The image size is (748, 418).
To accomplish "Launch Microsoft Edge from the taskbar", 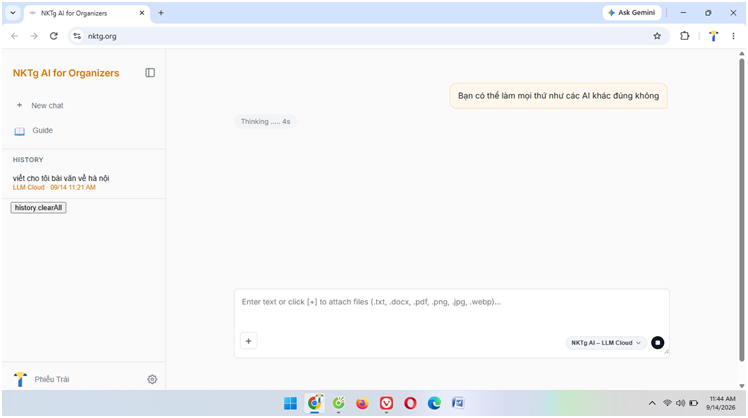I will pyautogui.click(x=434, y=404).
